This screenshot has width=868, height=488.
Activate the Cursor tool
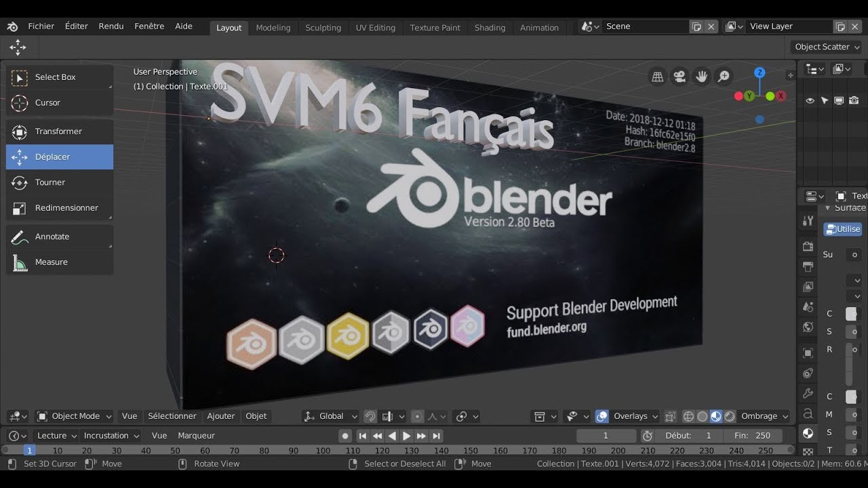[x=60, y=103]
